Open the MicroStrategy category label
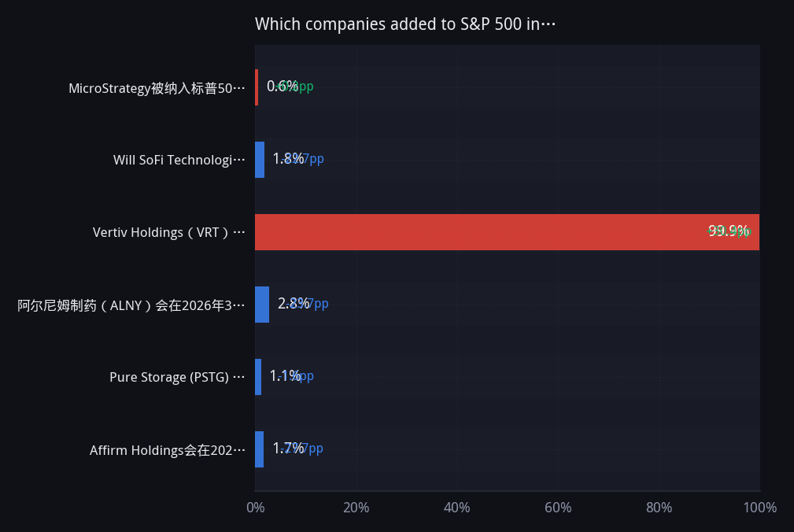Viewport: 794px width, 532px height. coord(157,88)
